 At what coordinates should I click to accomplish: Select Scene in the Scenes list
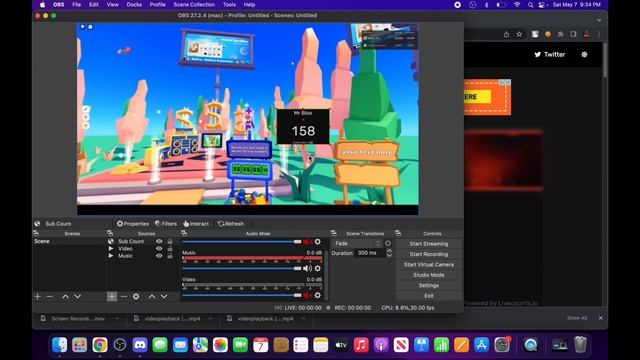pyautogui.click(x=69, y=241)
